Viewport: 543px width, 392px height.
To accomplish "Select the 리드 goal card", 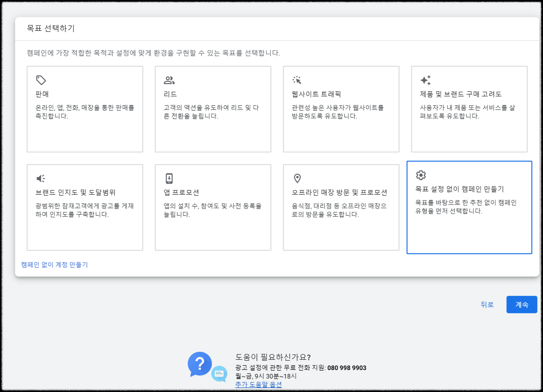I will coord(213,109).
